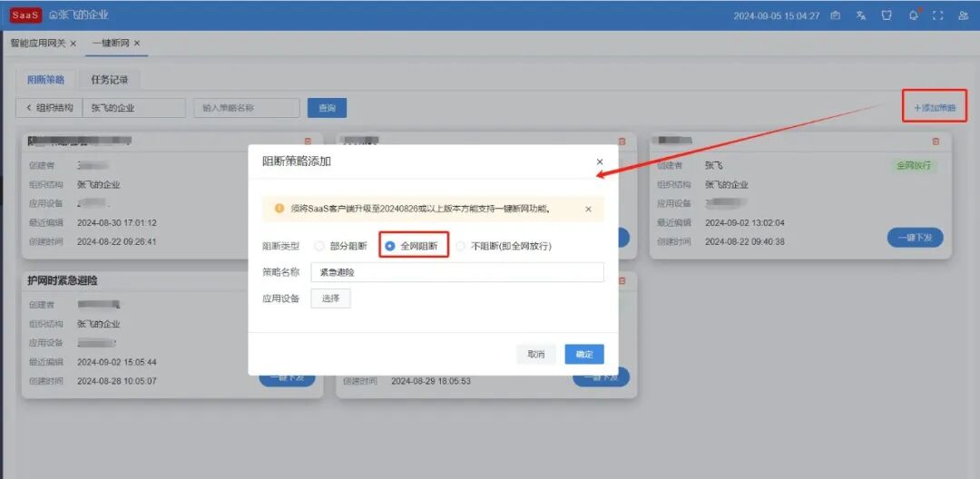Delete the 全网放行 card via its trash icon
980x479 pixels.
pyautogui.click(x=936, y=142)
